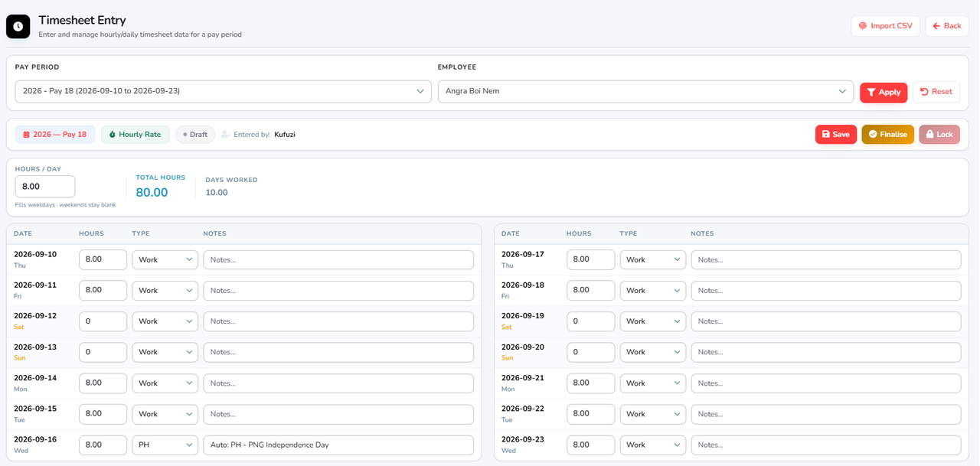
Task: Open the Pay Period dropdown
Action: click(x=224, y=91)
